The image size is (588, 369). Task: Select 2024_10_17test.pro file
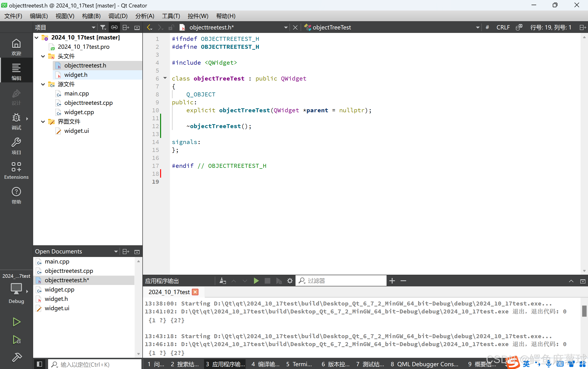[x=84, y=47]
